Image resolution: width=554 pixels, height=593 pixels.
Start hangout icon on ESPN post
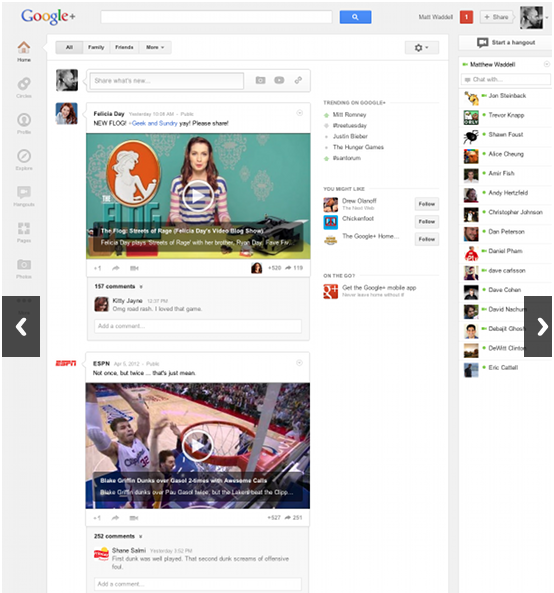click(x=134, y=518)
